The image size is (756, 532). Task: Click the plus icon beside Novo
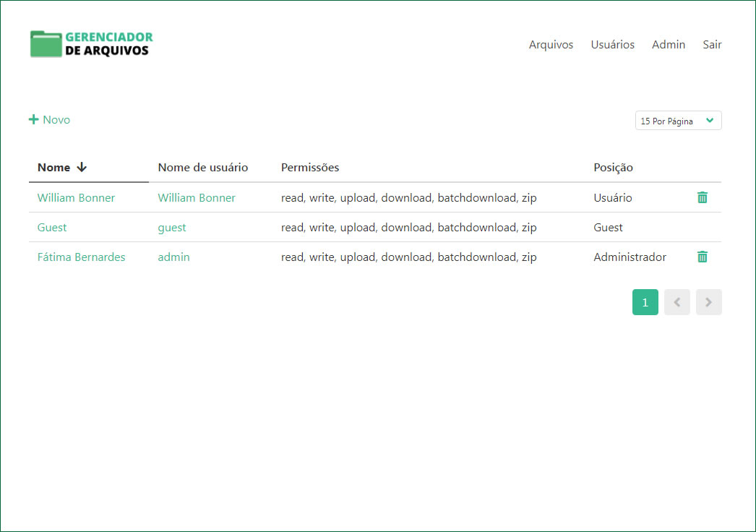33,120
